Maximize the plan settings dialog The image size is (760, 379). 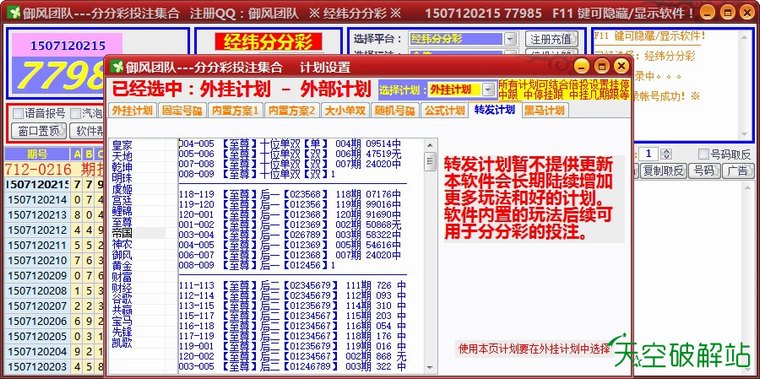click(x=602, y=66)
